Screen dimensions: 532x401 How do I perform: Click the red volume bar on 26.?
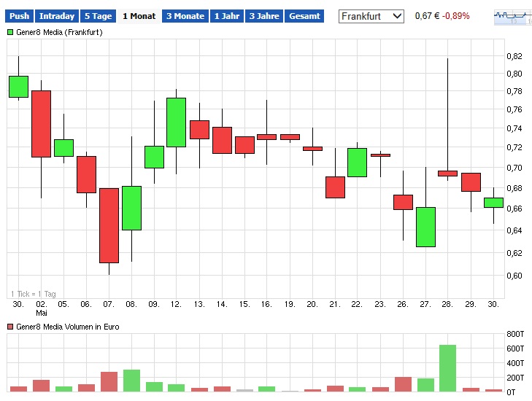pos(403,384)
